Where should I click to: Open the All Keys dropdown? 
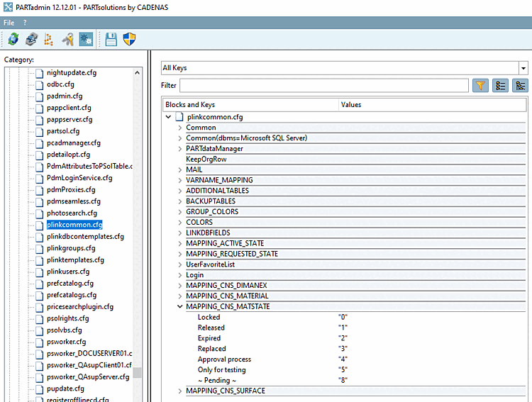[523, 68]
